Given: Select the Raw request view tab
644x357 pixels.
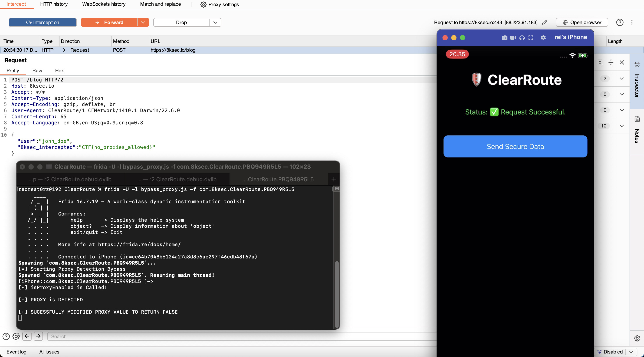Looking at the screenshot, I should tap(37, 71).
